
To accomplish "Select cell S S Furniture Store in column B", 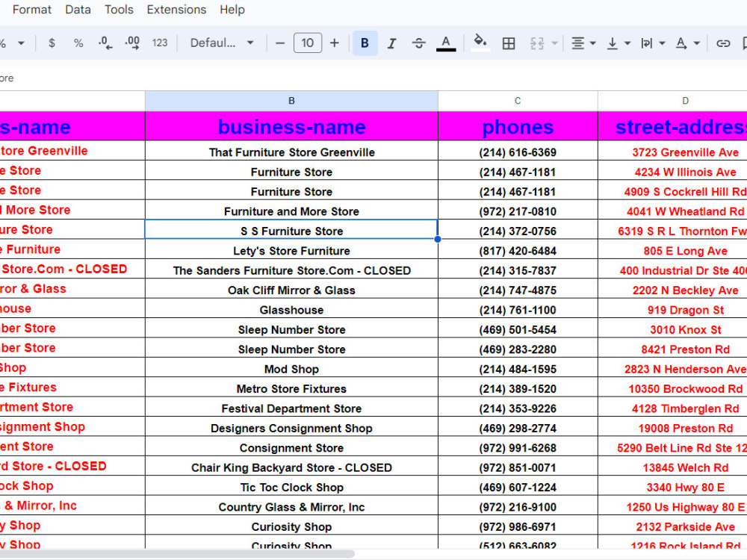I will [x=291, y=231].
